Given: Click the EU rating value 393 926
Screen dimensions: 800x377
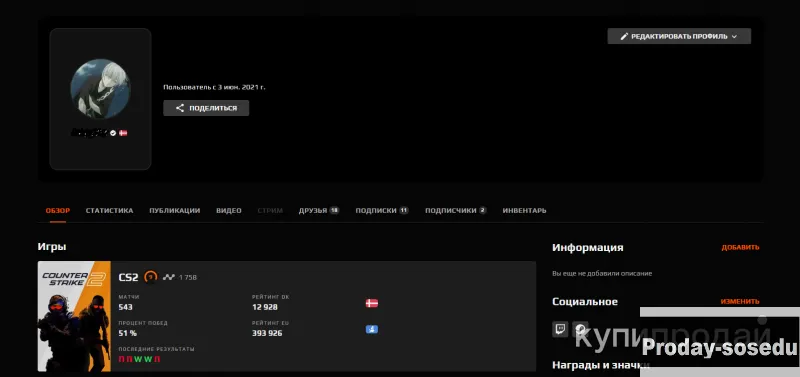Looking at the screenshot, I should click(267, 334).
